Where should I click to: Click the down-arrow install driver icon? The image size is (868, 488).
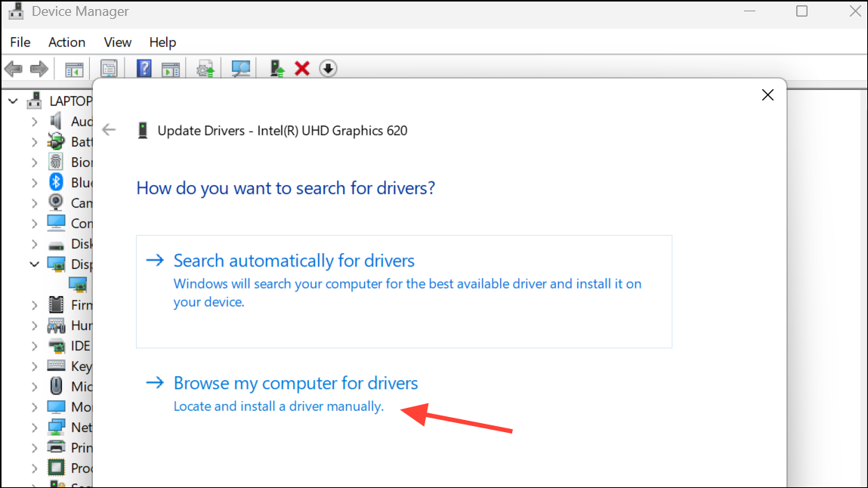point(329,69)
